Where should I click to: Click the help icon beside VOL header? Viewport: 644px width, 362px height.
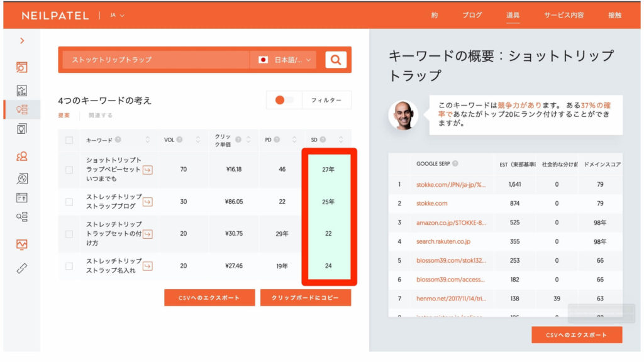179,140
